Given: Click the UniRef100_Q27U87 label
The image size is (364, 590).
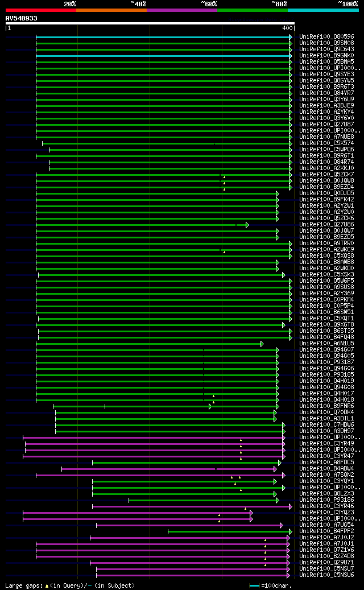Looking at the screenshot, I should pos(326,124).
